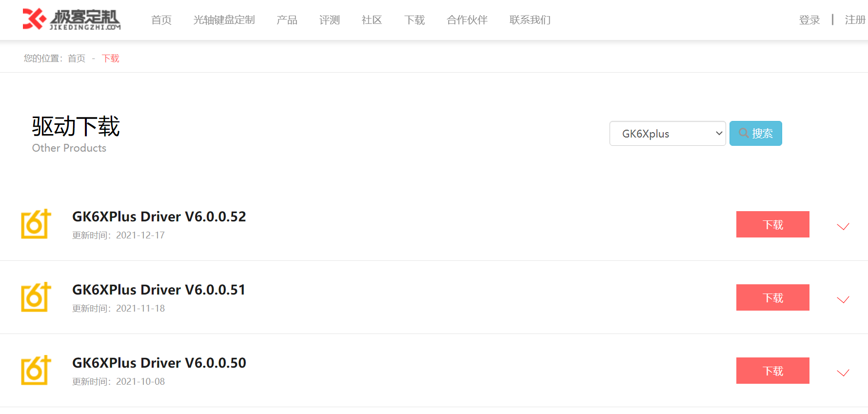Visit the 社区 community page
The image size is (868, 414).
tap(372, 20)
